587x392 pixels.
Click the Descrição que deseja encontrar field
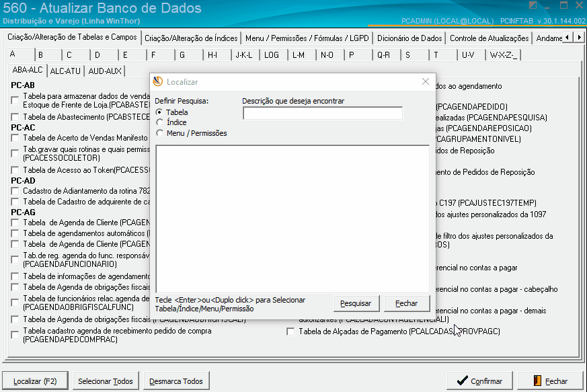322,113
